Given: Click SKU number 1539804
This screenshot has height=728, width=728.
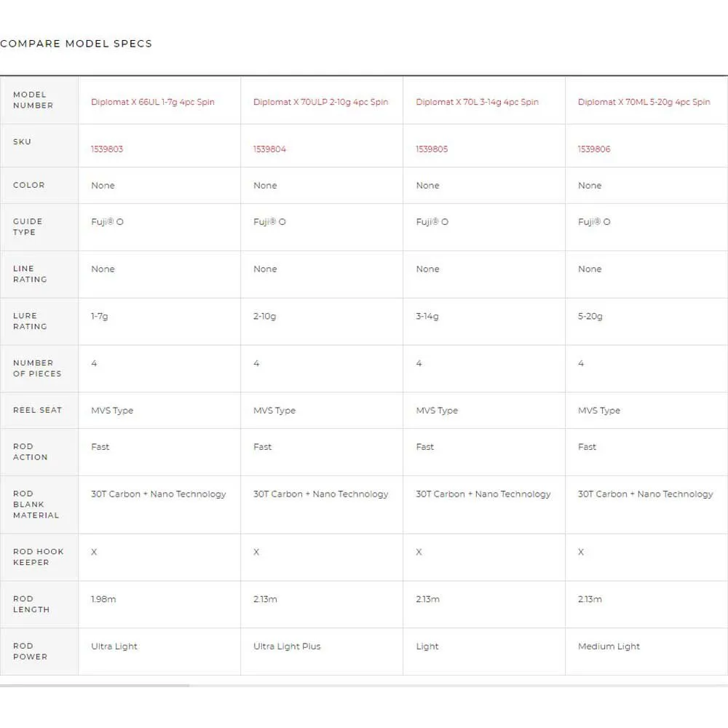Looking at the screenshot, I should [269, 149].
